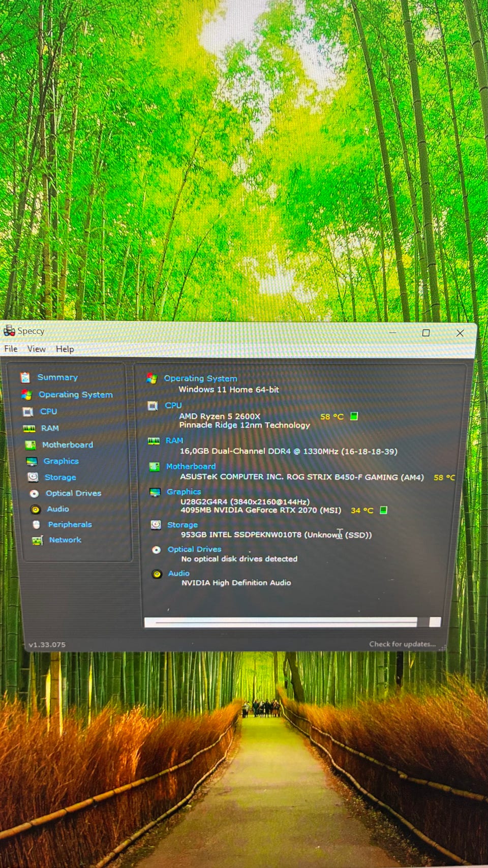Select Summary in the sidebar
Screen dimensions: 488x868
(57, 377)
